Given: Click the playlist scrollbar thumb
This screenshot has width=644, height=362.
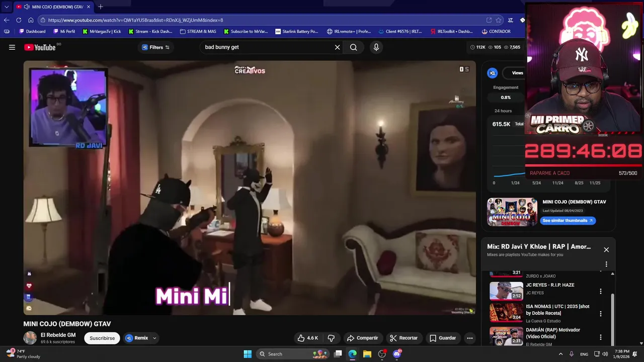Looking at the screenshot, I should click(x=612, y=318).
